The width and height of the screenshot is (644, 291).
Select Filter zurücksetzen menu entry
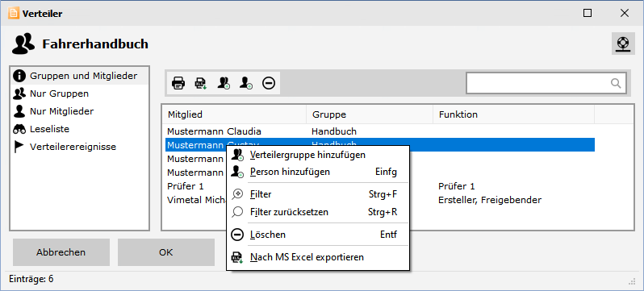point(318,212)
